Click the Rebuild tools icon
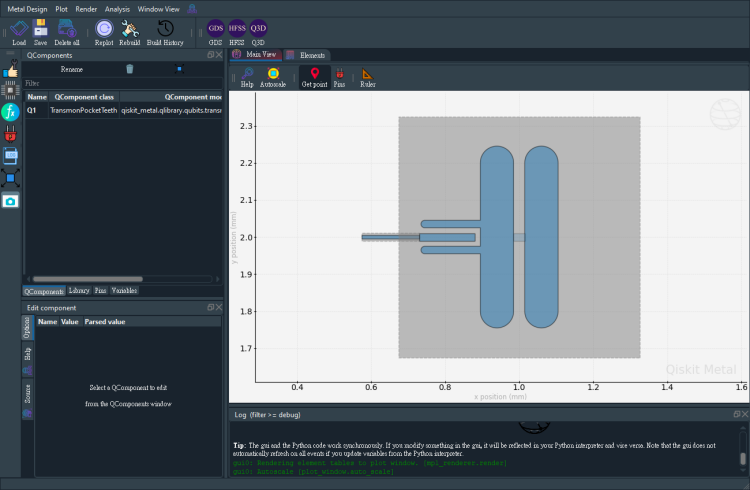Image resolution: width=750 pixels, height=490 pixels. (x=130, y=33)
